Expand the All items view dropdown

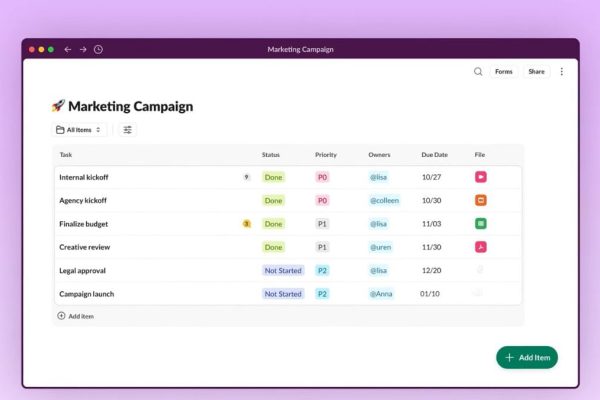tap(79, 130)
